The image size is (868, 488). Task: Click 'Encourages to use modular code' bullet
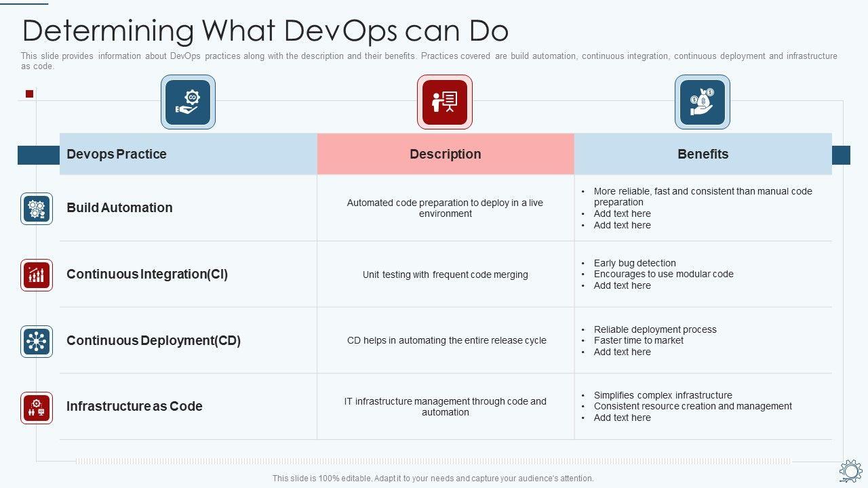pos(663,274)
